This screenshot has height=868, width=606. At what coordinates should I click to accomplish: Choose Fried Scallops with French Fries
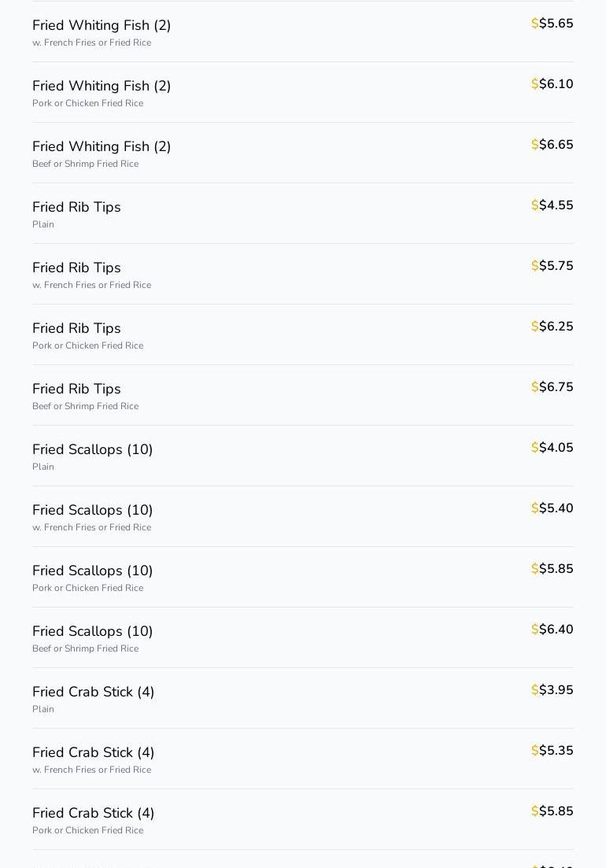pyautogui.click(x=92, y=511)
